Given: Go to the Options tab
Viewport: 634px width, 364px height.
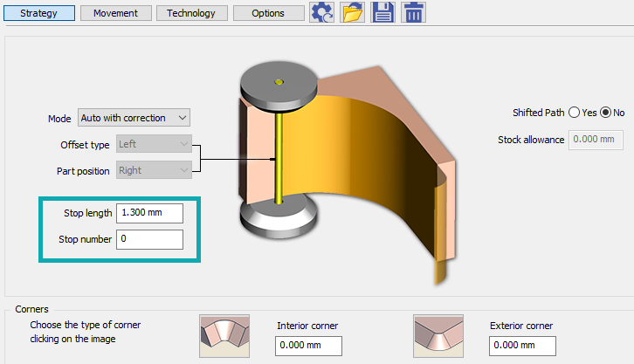Looking at the screenshot, I should coord(268,13).
